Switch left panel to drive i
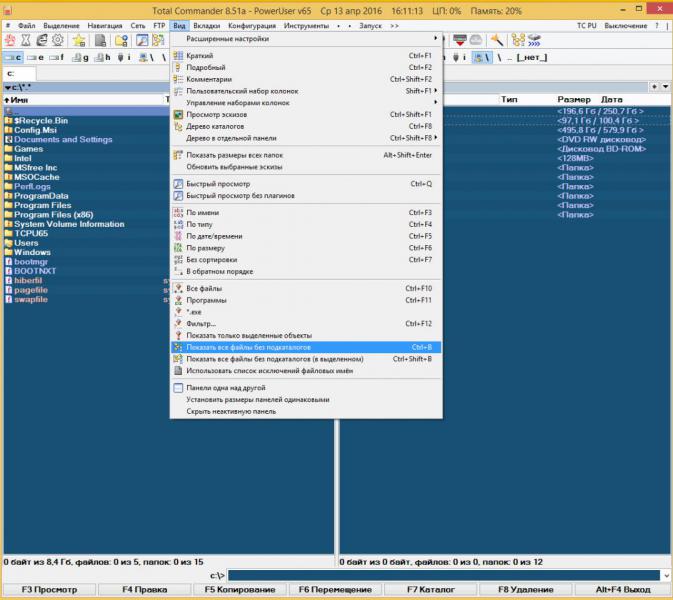 [124, 57]
